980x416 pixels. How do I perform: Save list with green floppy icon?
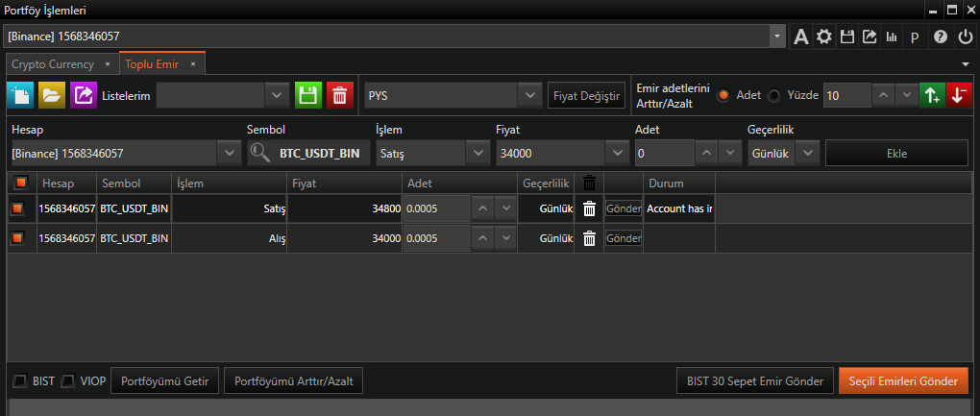pyautogui.click(x=307, y=95)
